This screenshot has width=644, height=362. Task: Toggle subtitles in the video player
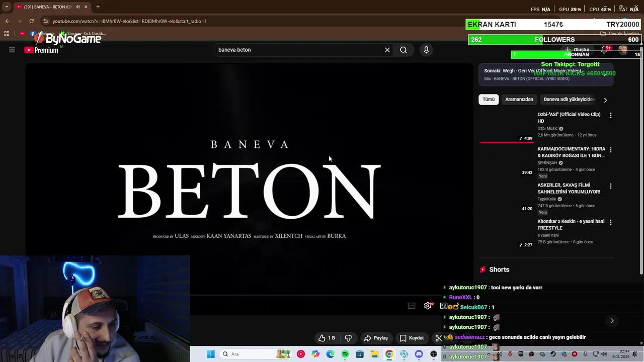click(x=412, y=306)
